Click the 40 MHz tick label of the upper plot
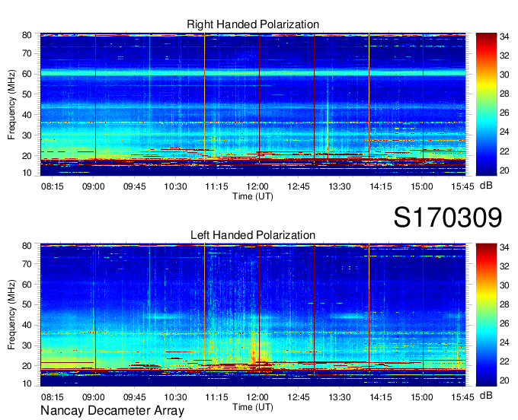 click(27, 115)
